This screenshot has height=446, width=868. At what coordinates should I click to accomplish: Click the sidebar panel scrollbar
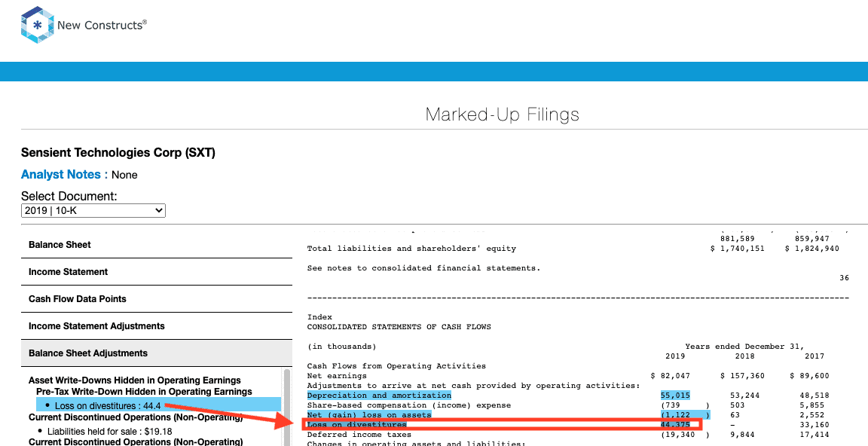(287, 407)
